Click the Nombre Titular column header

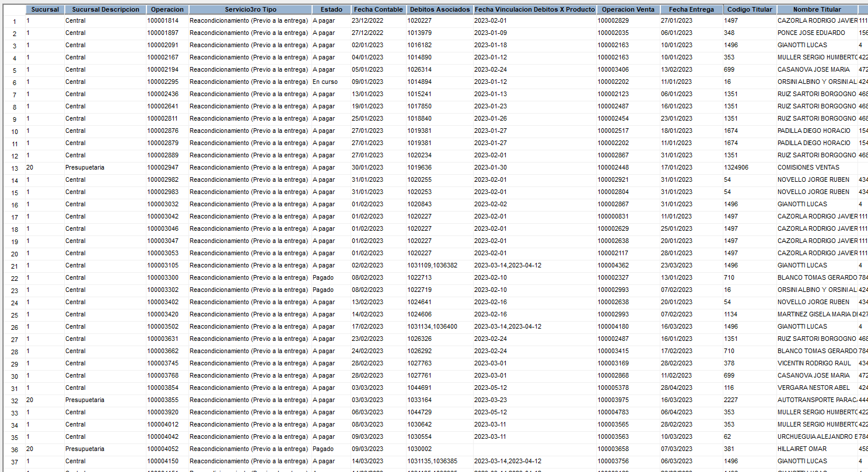(x=816, y=10)
